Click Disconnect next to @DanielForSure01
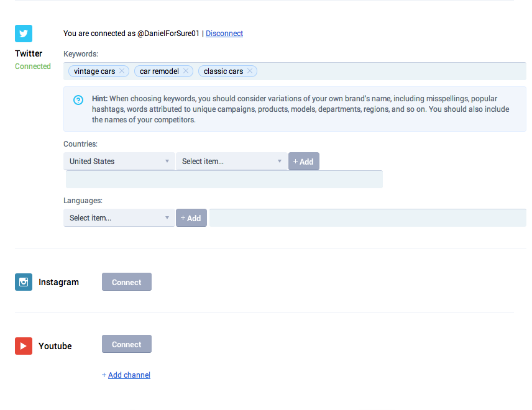Viewport: 532px width, 410px height. point(224,34)
